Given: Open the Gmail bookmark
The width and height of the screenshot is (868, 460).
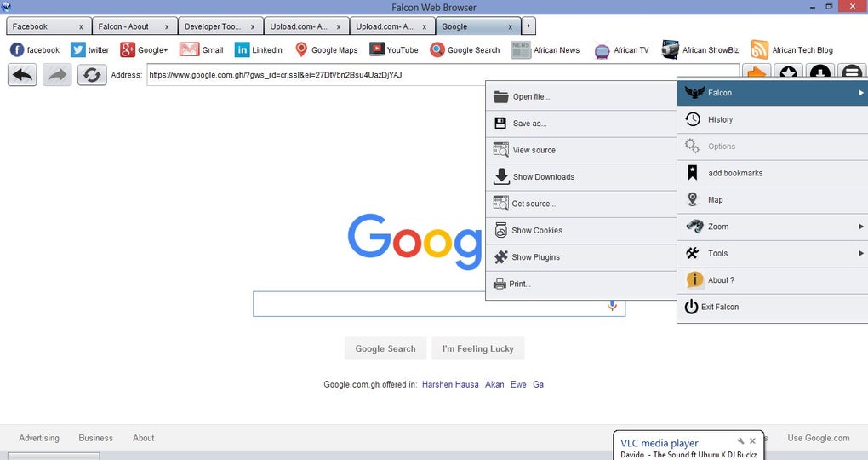Looking at the screenshot, I should tap(202, 50).
